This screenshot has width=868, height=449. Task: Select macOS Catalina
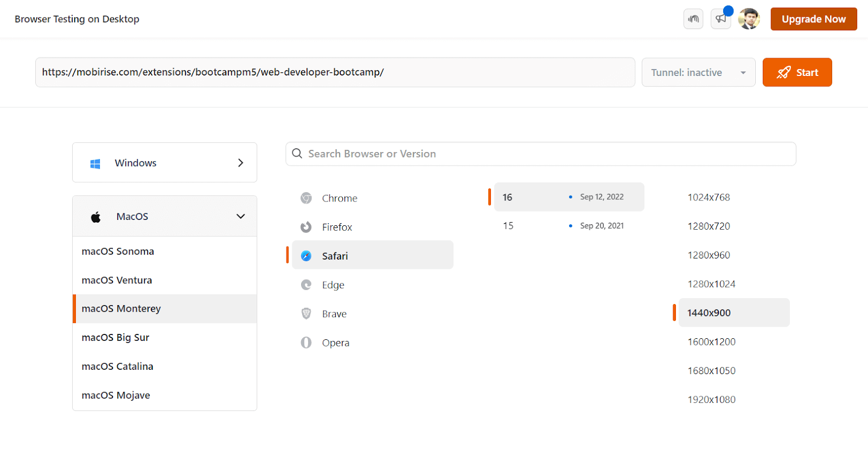coord(165,366)
